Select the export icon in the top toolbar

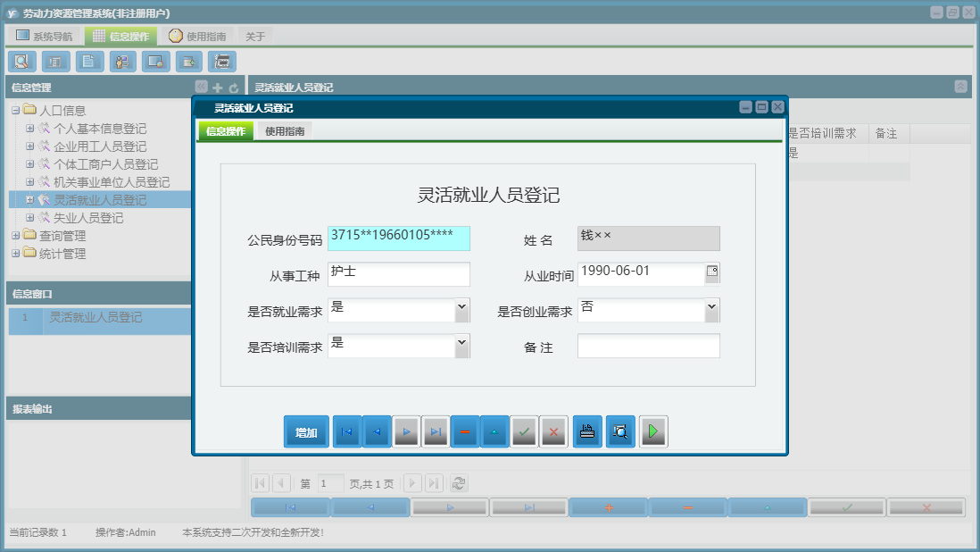[189, 62]
